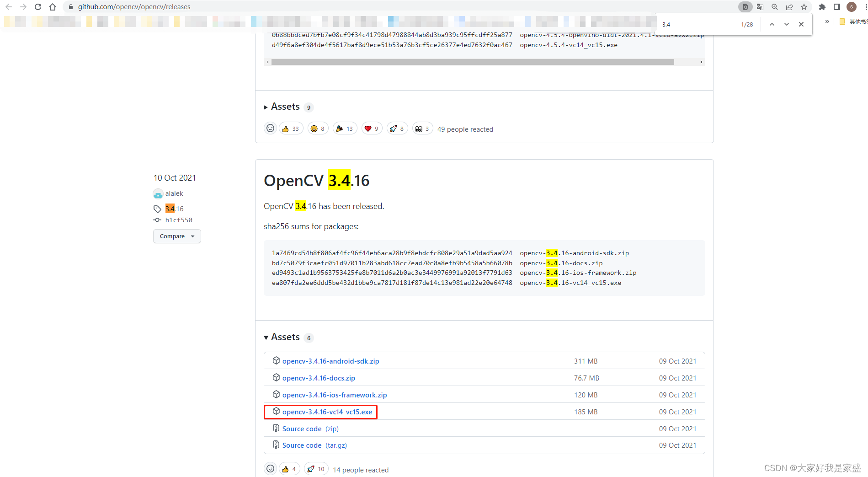Click the '311 MB' file size
Image resolution: width=868 pixels, height=477 pixels.
click(x=586, y=361)
